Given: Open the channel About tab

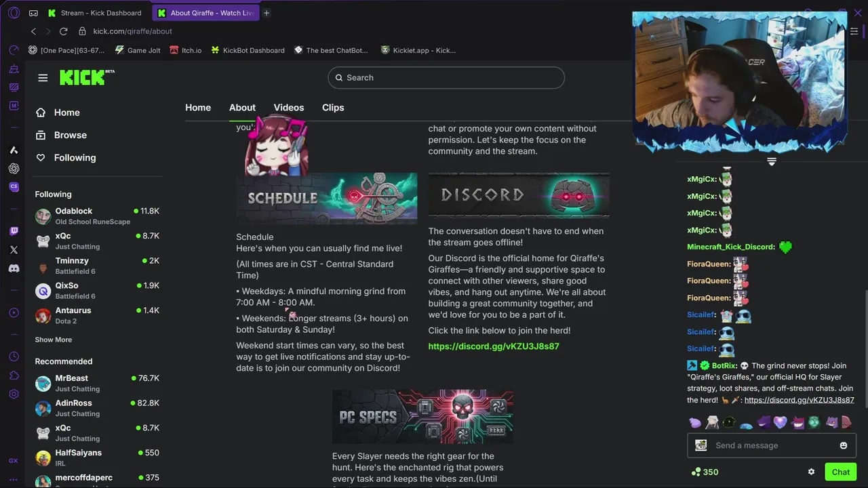Looking at the screenshot, I should point(242,108).
